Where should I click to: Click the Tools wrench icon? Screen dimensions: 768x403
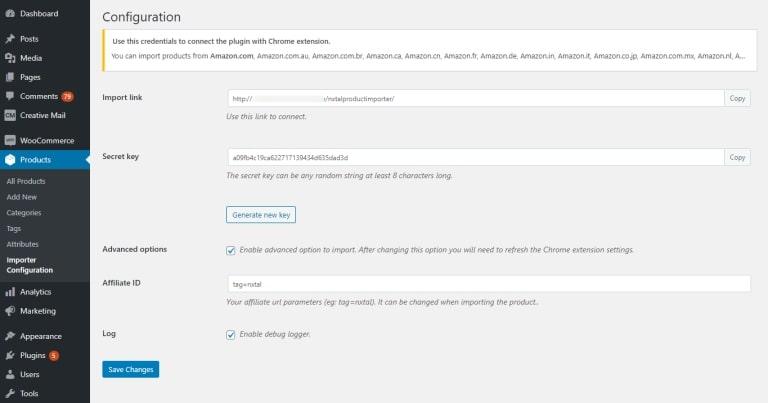pyautogui.click(x=10, y=393)
